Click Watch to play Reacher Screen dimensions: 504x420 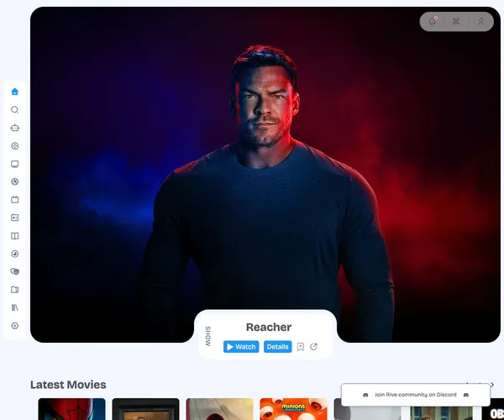[241, 347]
